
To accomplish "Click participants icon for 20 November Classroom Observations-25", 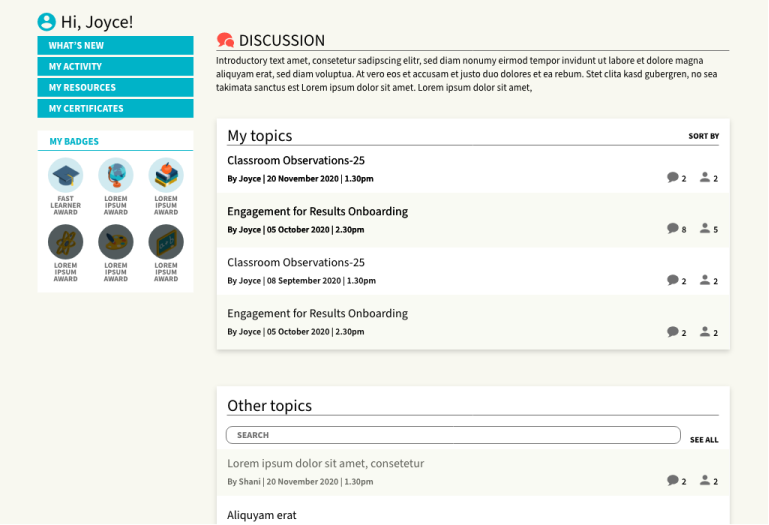I will (x=705, y=177).
